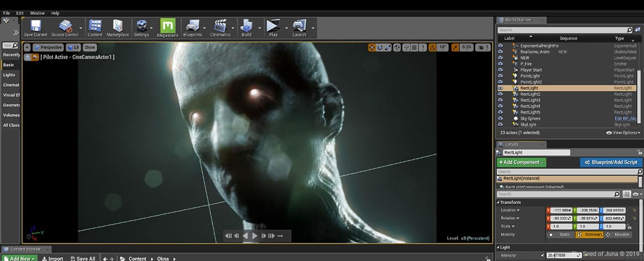
Task: Select the scale gizmo mode icon
Action: pyautogui.click(x=388, y=47)
